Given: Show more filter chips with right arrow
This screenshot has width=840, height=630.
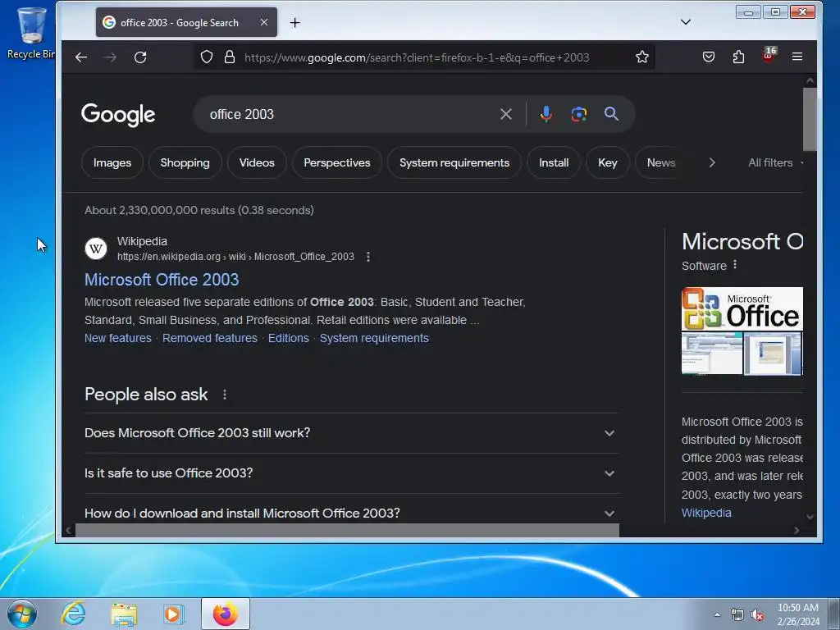Looking at the screenshot, I should pyautogui.click(x=712, y=163).
